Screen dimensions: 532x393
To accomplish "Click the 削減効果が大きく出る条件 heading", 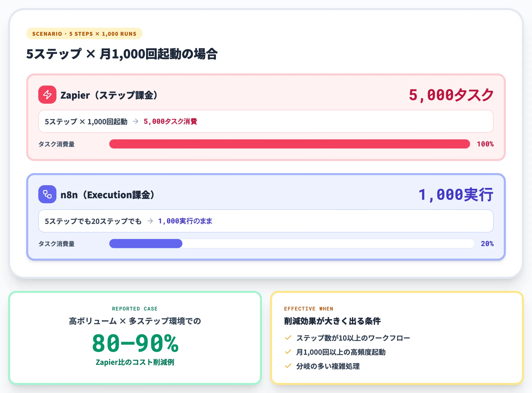I will click(332, 321).
